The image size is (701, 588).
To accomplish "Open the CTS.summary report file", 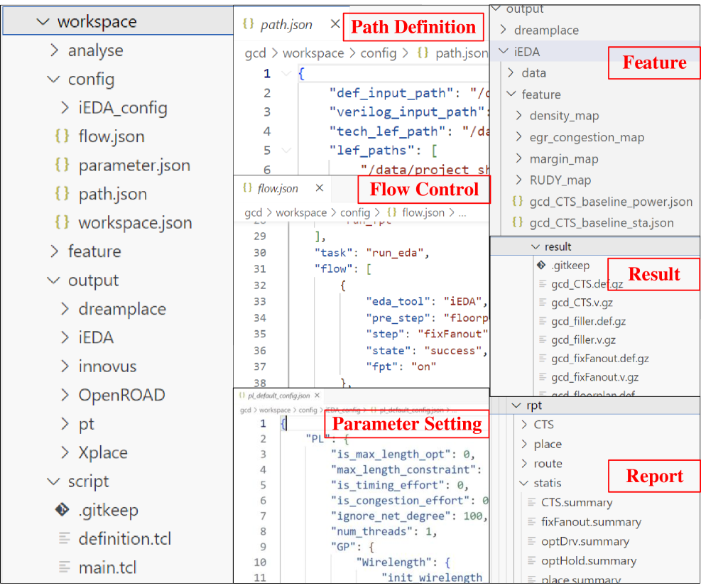I will (576, 503).
